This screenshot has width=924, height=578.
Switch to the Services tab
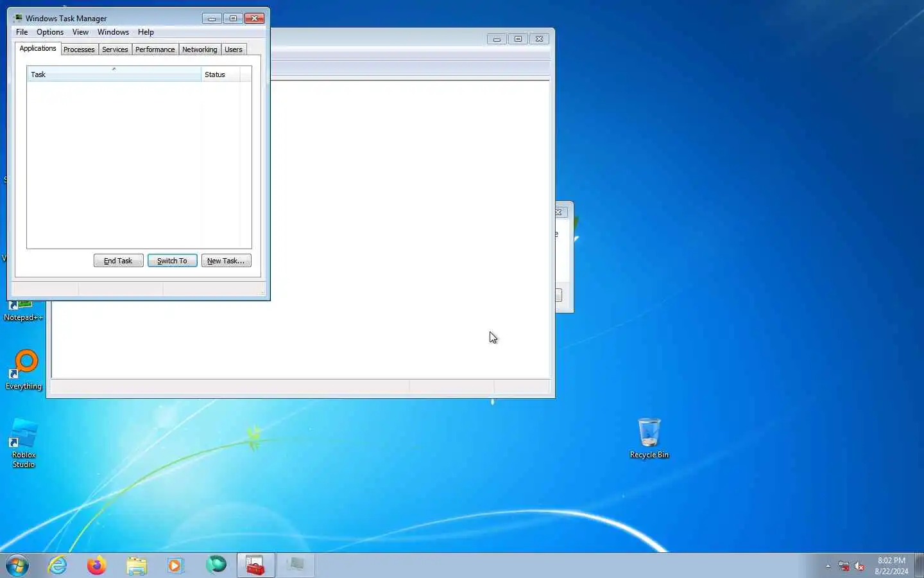[115, 49]
